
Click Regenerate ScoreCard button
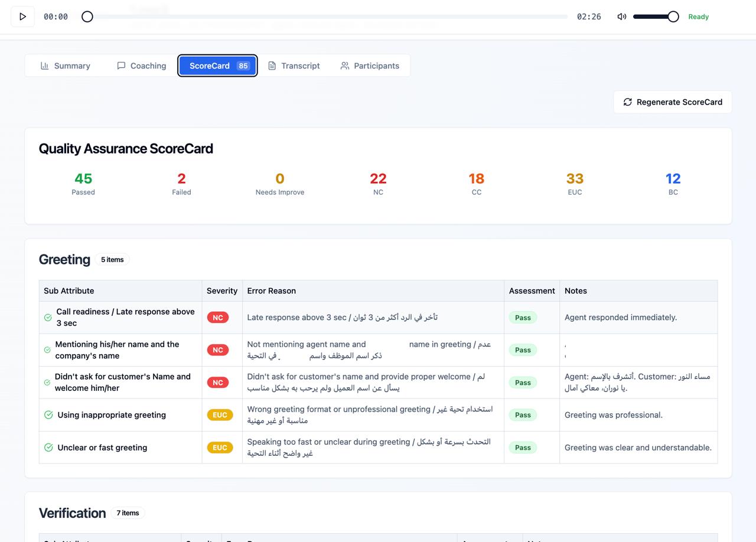tap(672, 102)
